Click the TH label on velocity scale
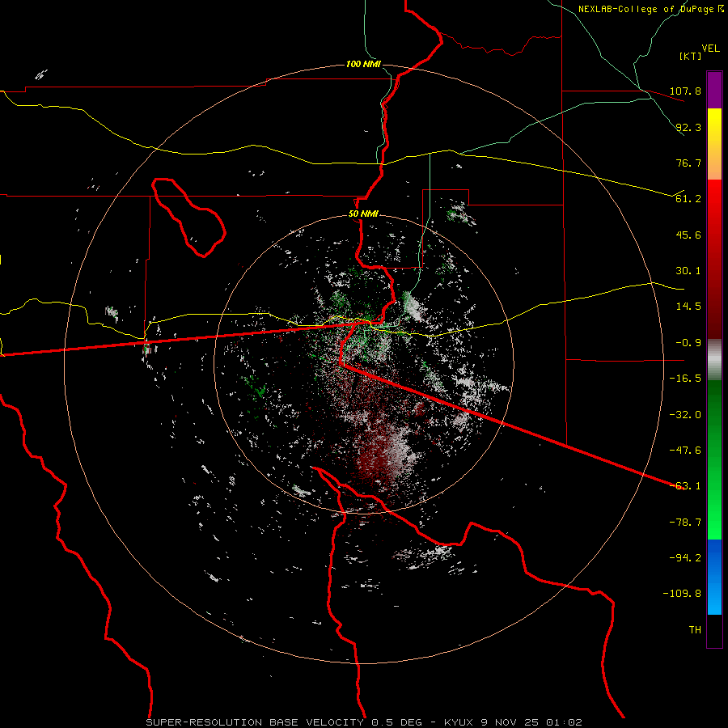 pyautogui.click(x=695, y=630)
